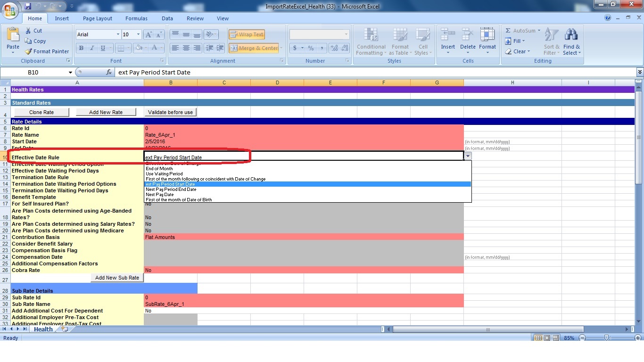
Task: Open the Data ribbon tab
Action: pyautogui.click(x=167, y=18)
